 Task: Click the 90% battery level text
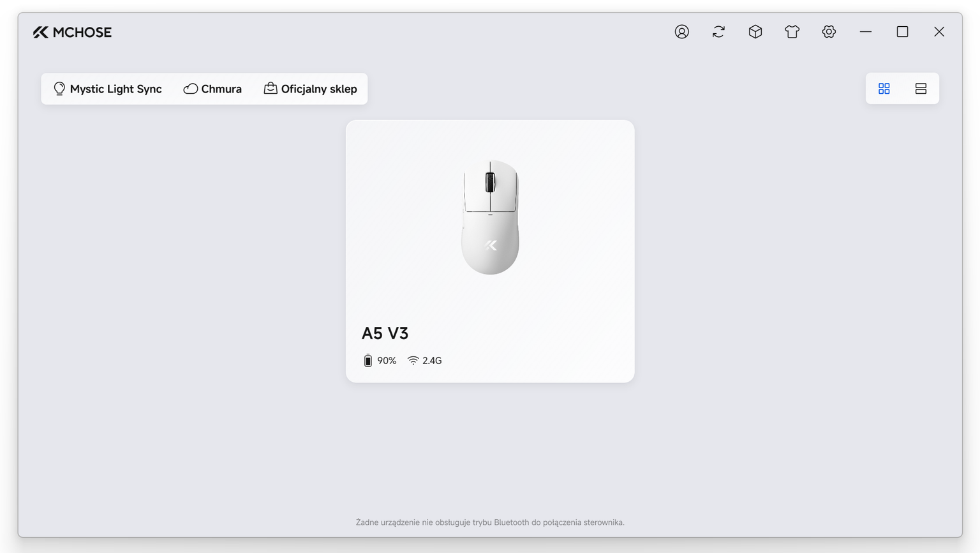[x=387, y=361]
